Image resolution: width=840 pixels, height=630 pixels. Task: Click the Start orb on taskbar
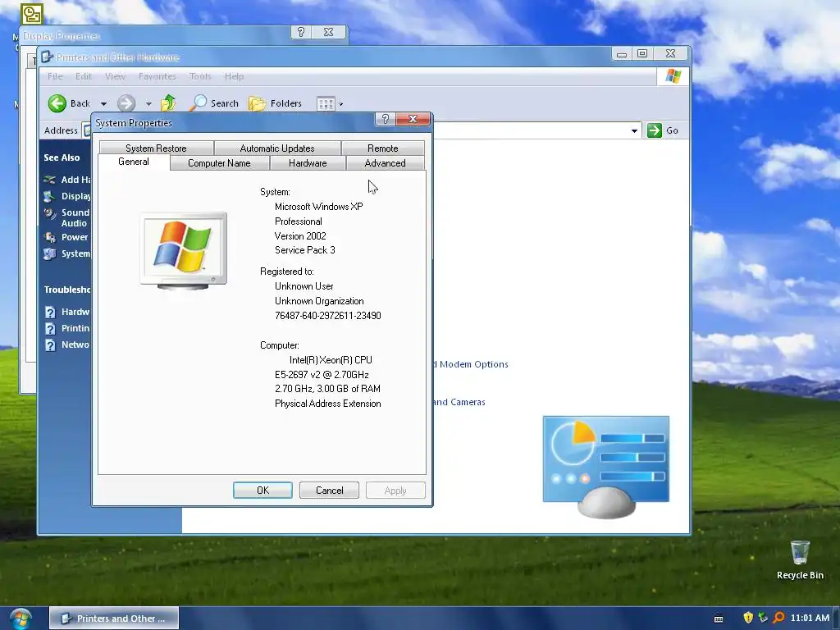[21, 619]
